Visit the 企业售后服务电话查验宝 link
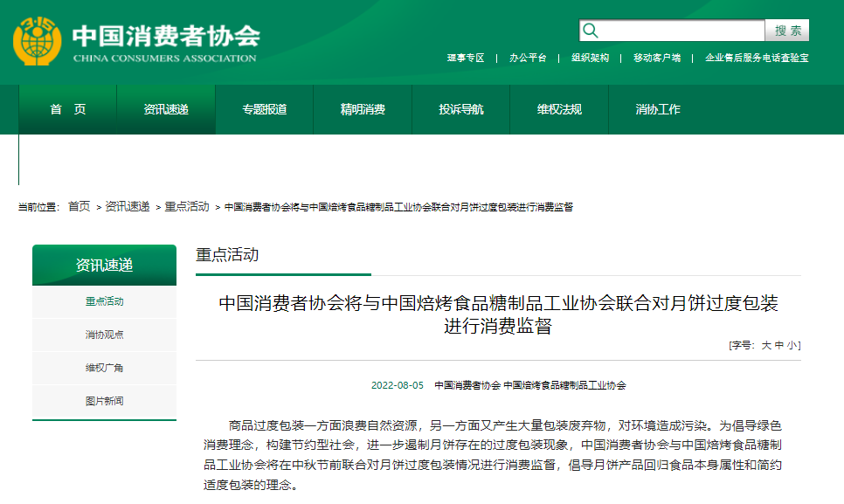 pos(757,58)
